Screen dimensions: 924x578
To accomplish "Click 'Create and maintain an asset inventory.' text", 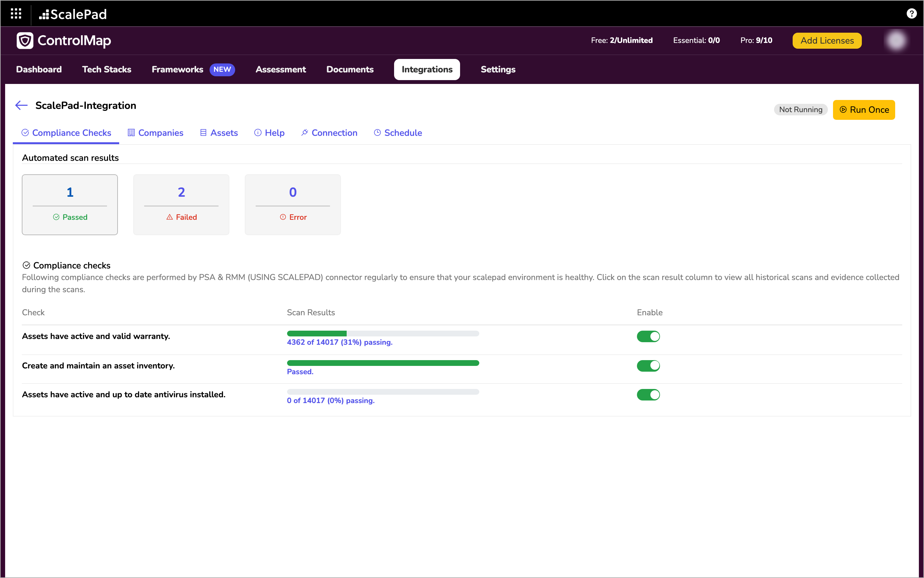I will [98, 366].
